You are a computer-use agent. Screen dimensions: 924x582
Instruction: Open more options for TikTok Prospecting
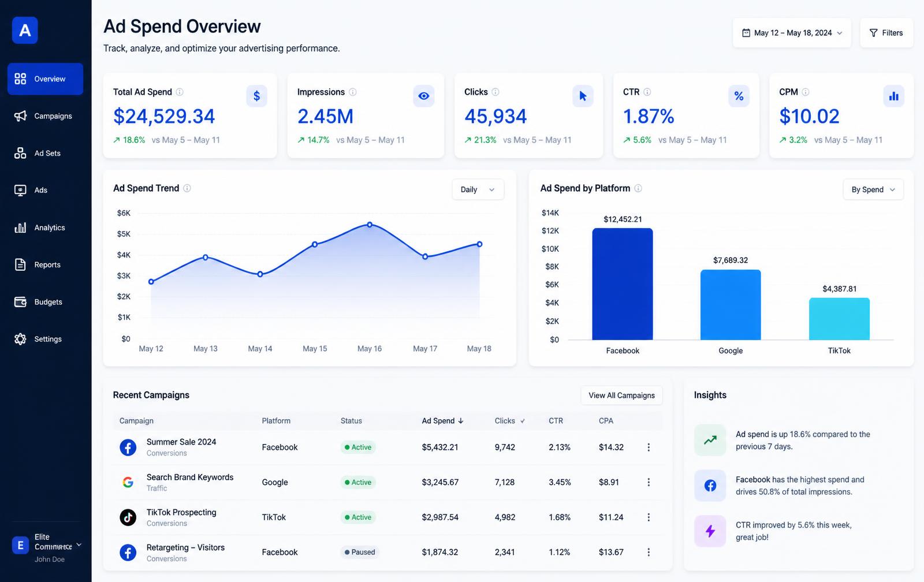[x=649, y=517]
